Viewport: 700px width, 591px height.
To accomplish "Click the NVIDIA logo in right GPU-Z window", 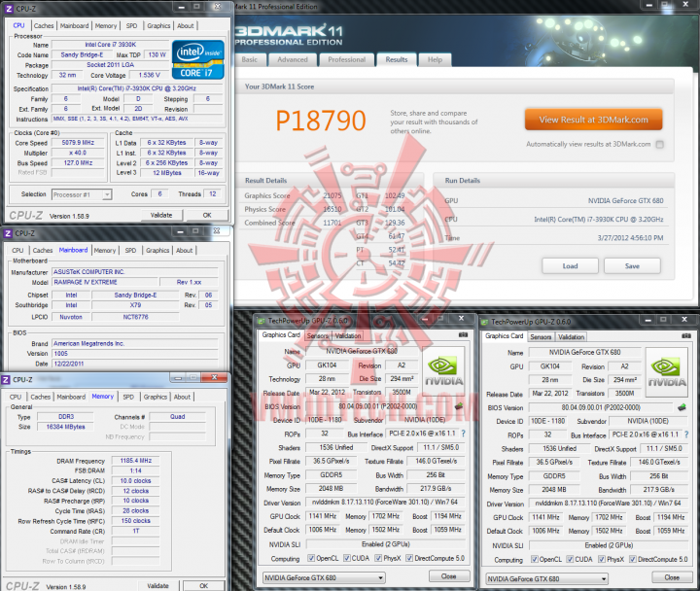I will (667, 372).
